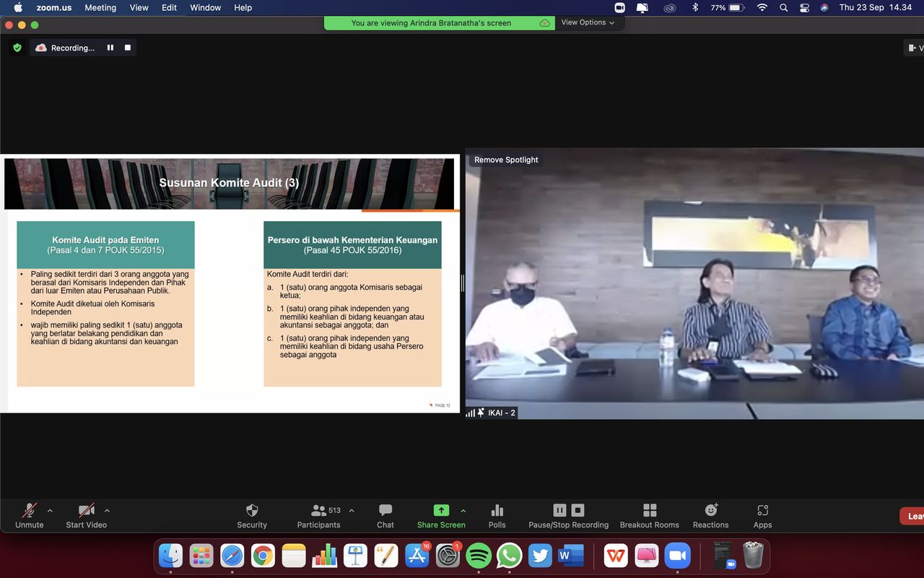Stop the recording from the top indicator

pos(128,48)
